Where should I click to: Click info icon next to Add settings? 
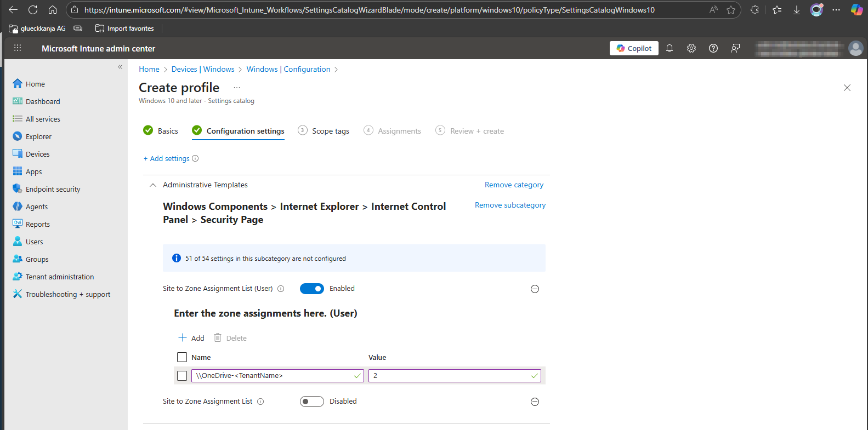pos(195,158)
